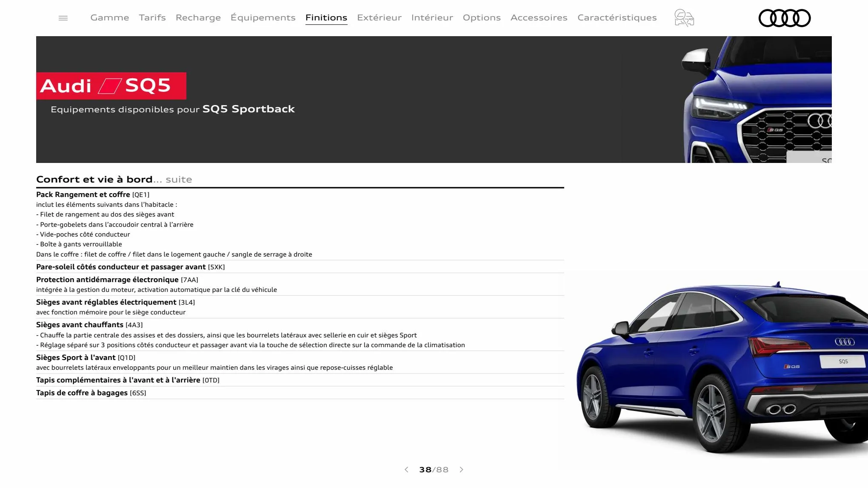Open the Intérieur tab
The image size is (868, 488).
[432, 17]
